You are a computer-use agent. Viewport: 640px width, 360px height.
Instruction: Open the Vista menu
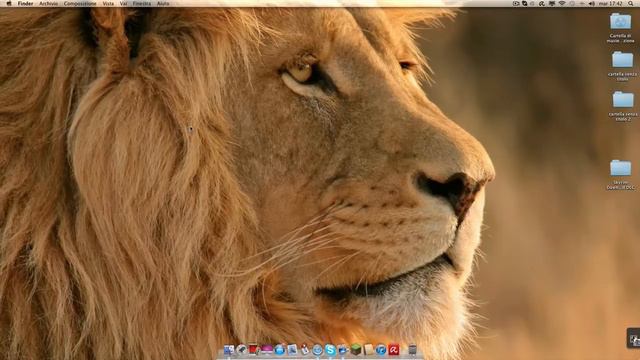tap(108, 3)
